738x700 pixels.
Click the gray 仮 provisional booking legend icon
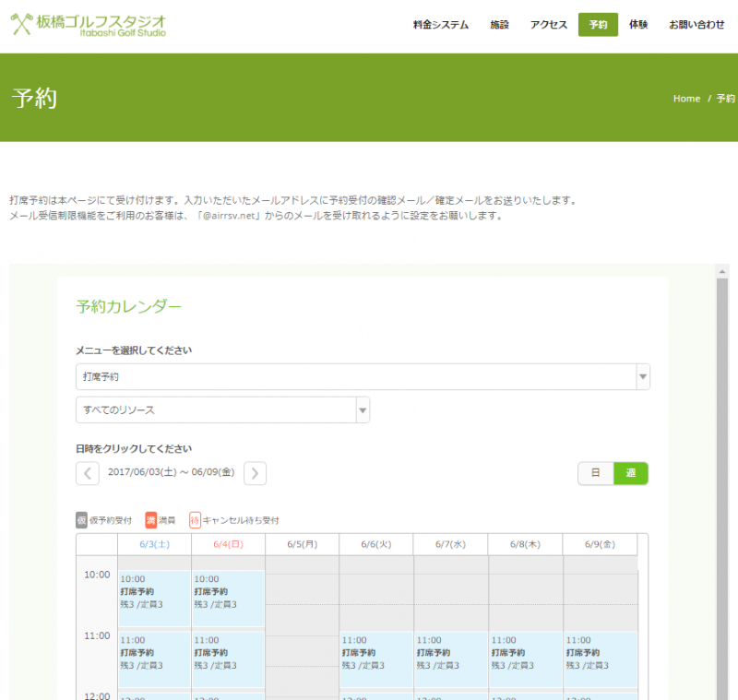(x=82, y=520)
